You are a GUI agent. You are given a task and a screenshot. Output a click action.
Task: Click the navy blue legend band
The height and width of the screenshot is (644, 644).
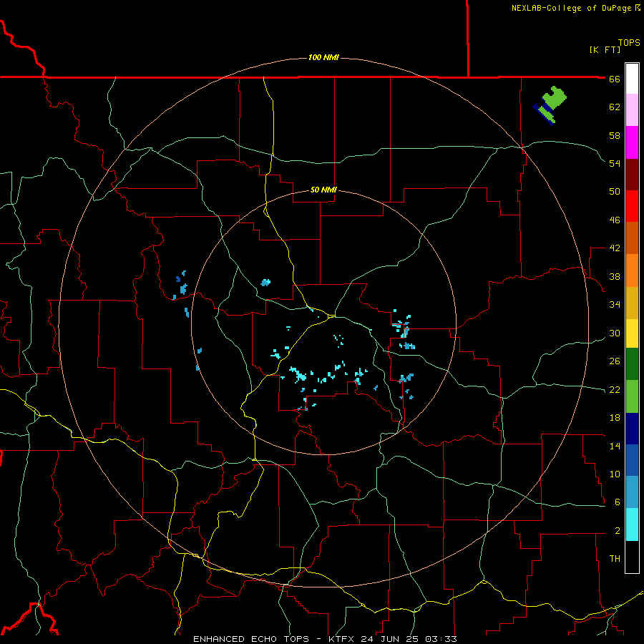point(632,429)
